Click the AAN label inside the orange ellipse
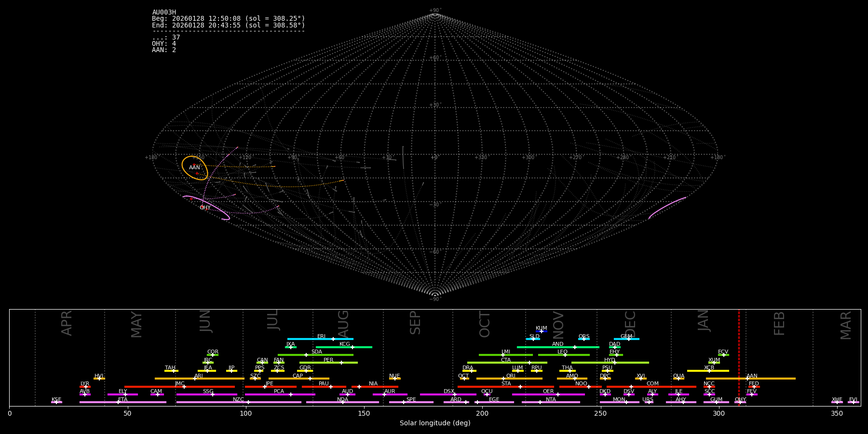The height and width of the screenshot is (434, 868). [194, 167]
